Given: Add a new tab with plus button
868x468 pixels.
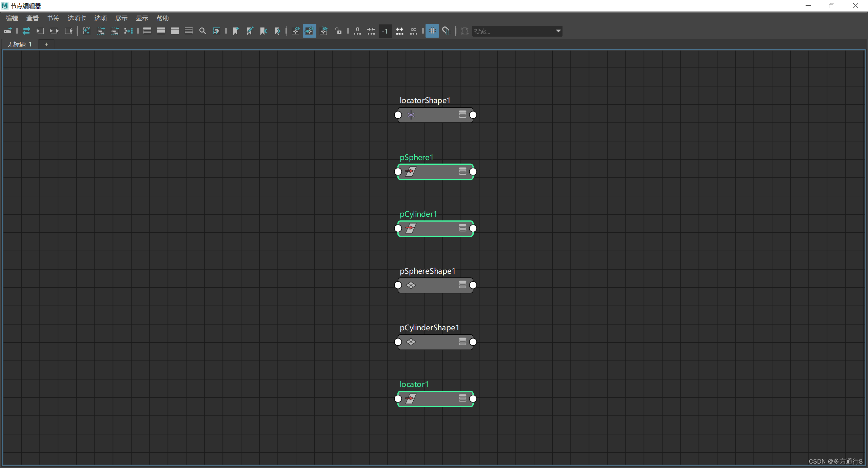Looking at the screenshot, I should pyautogui.click(x=46, y=44).
